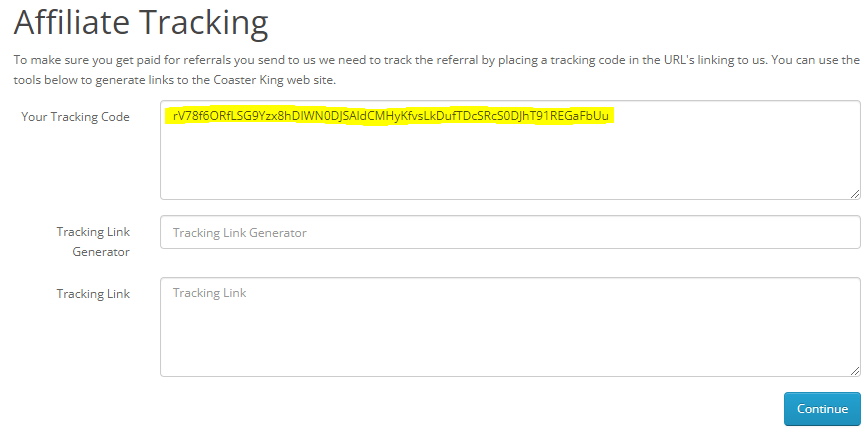Click the "Affiliate Tracking" page heading

141,20
